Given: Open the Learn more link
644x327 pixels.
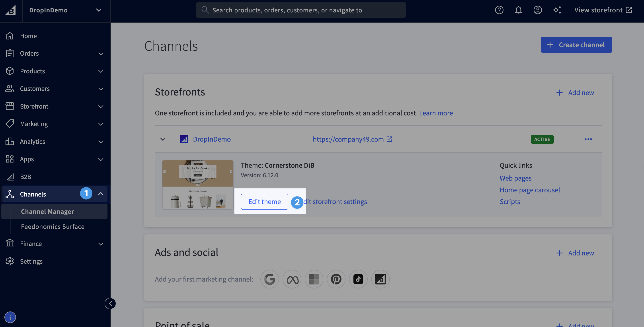Looking at the screenshot, I should point(436,113).
